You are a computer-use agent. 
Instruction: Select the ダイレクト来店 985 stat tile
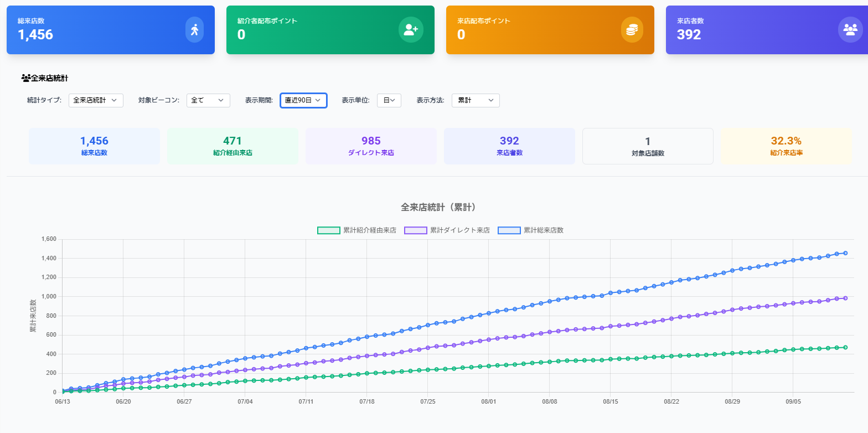371,146
